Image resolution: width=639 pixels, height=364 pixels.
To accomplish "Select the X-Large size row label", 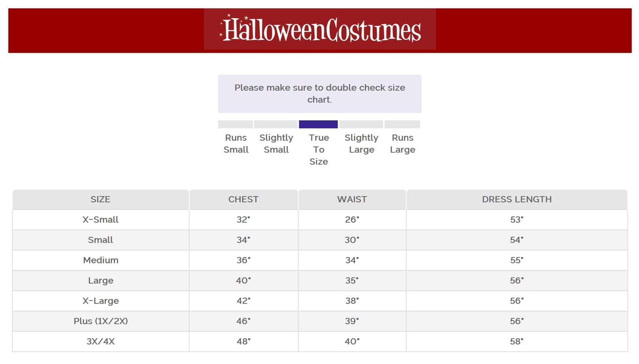I will coord(100,301).
